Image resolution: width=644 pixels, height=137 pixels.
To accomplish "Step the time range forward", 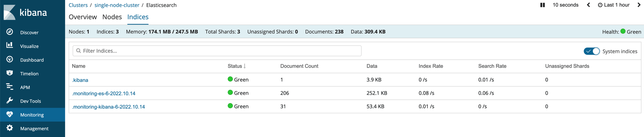I will coord(639,5).
